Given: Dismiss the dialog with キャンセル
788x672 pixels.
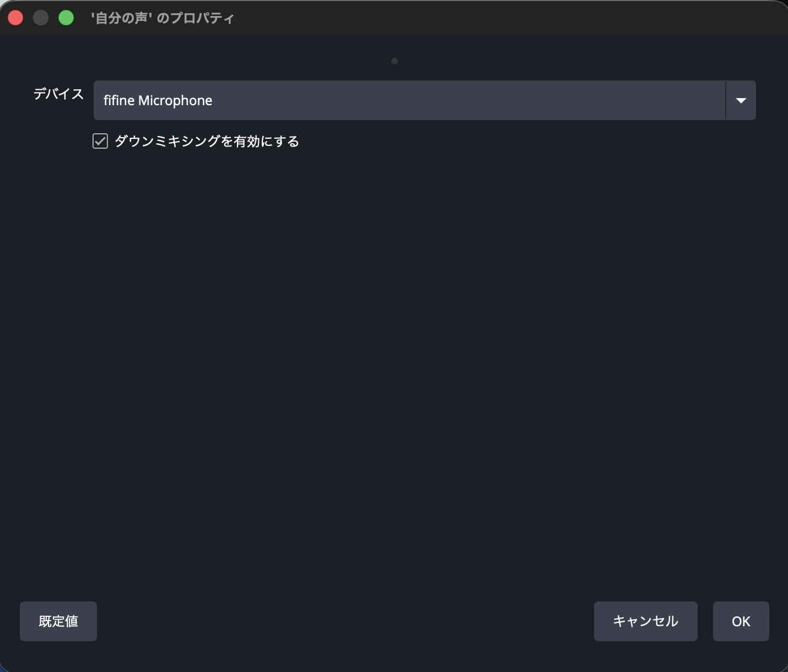Looking at the screenshot, I should click(x=646, y=621).
